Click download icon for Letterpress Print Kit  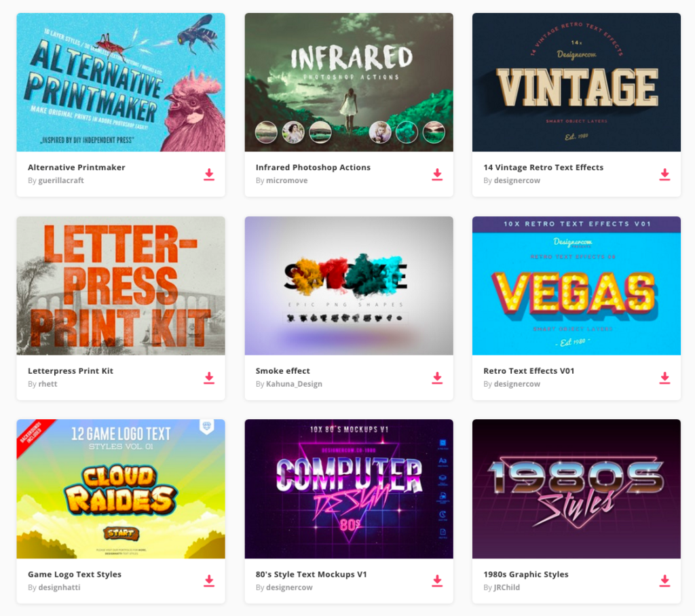209,378
